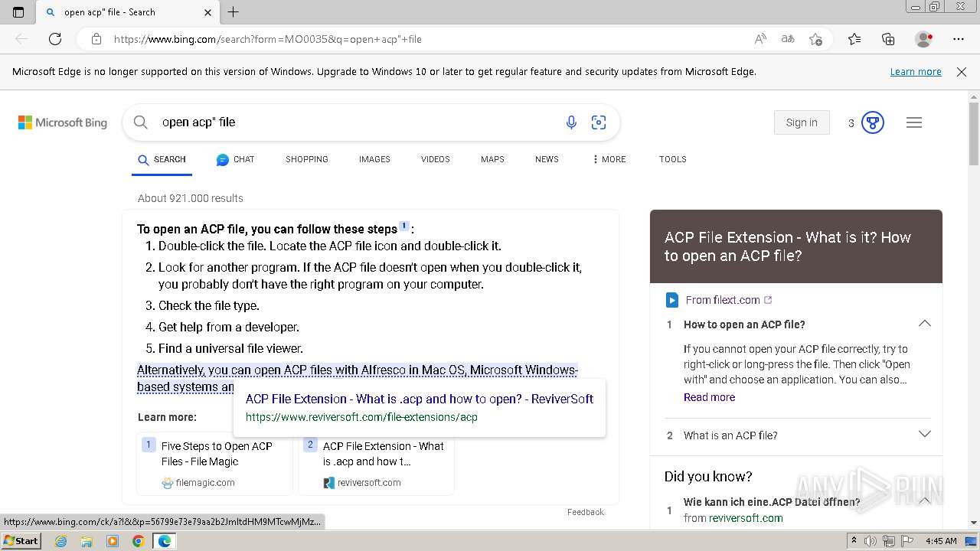Open the translate page icon
Viewport: 980px width, 551px height.
pyautogui.click(x=788, y=39)
